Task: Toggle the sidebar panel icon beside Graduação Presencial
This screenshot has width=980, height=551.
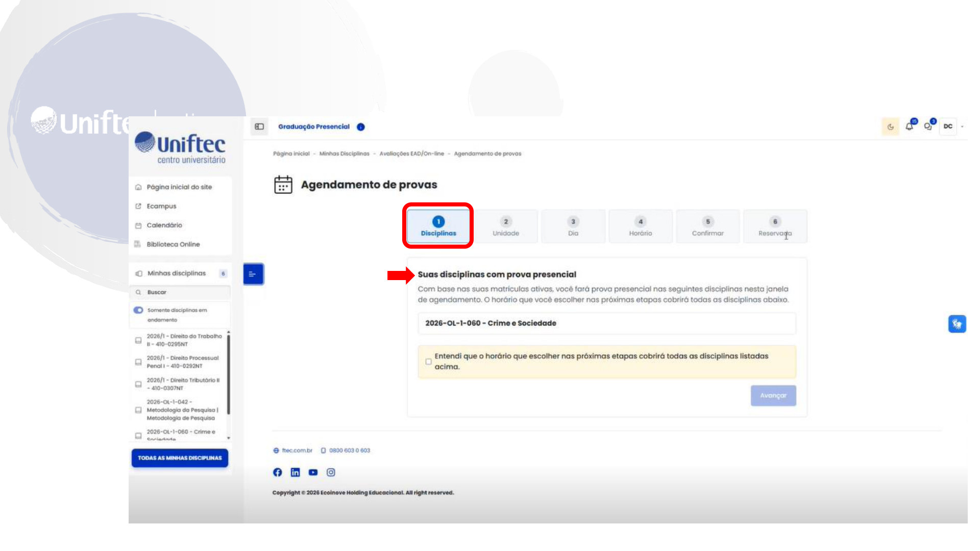Action: tap(259, 127)
